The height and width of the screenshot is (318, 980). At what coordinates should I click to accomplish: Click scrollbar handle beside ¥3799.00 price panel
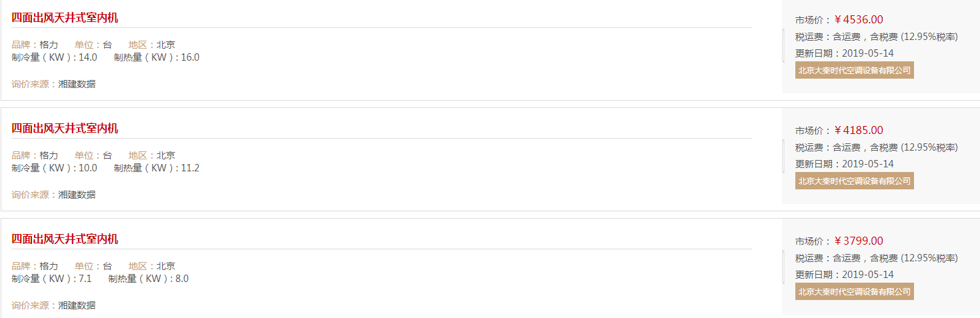click(783, 267)
